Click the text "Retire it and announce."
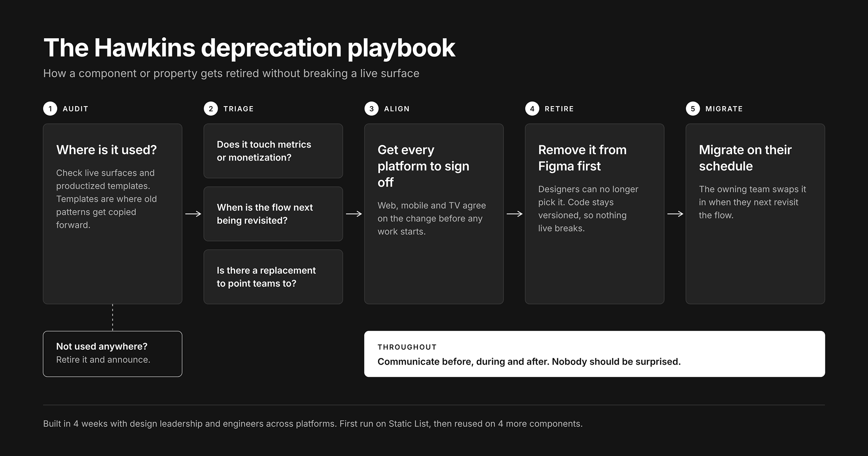 click(x=103, y=360)
